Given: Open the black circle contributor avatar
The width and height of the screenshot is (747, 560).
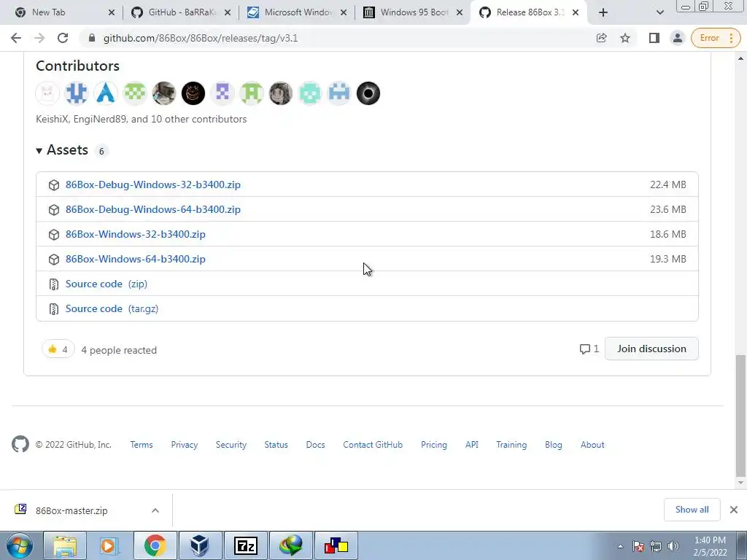Looking at the screenshot, I should click(x=368, y=93).
